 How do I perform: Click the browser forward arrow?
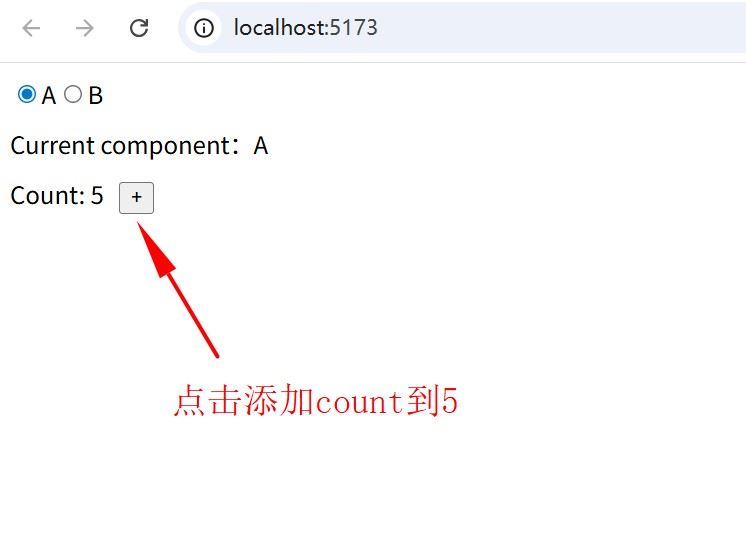coord(85,28)
